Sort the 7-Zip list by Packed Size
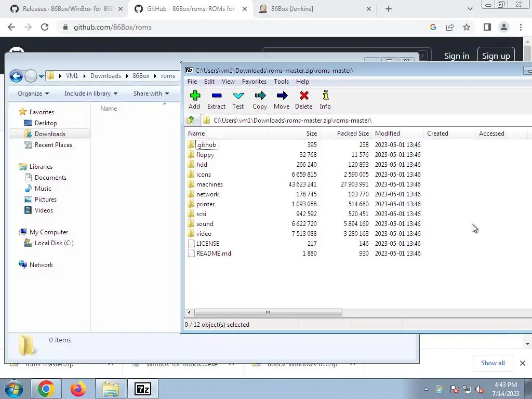The height and width of the screenshot is (399, 532). 345,134
